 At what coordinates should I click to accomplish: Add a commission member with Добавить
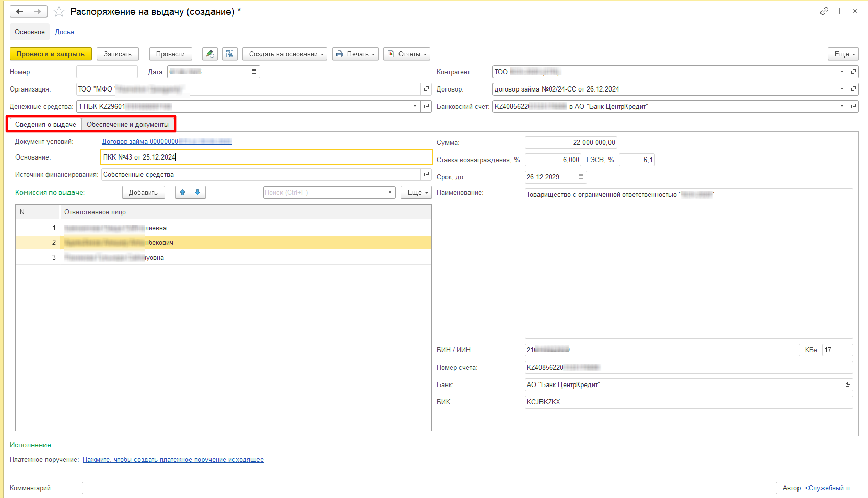(x=144, y=192)
